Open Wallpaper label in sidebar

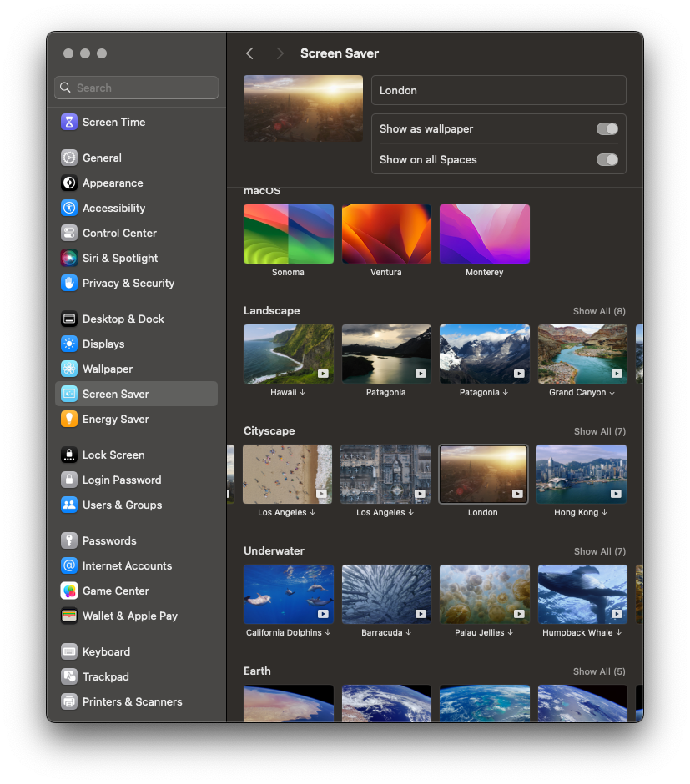pos(108,369)
